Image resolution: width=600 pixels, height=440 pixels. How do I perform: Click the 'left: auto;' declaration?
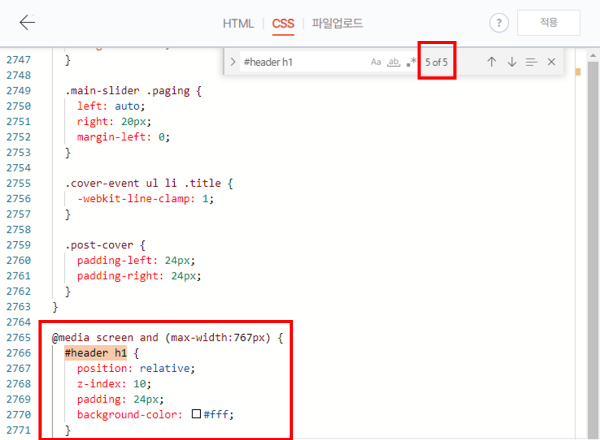tap(111, 106)
